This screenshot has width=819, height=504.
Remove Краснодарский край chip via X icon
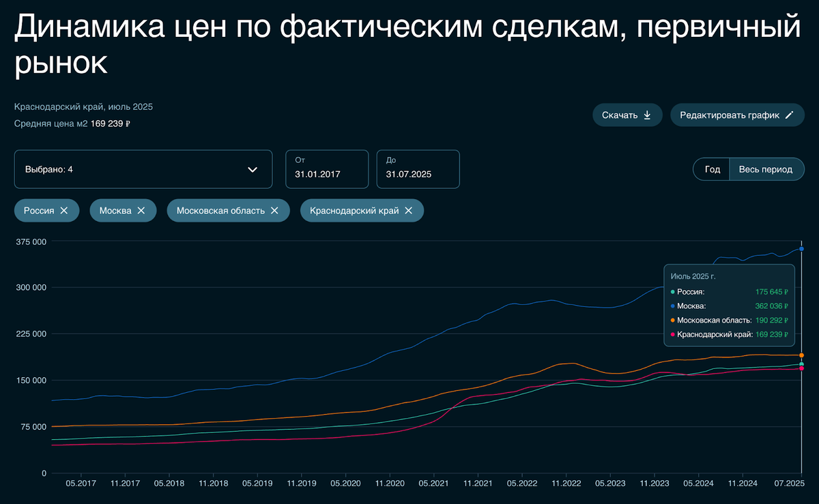click(408, 211)
